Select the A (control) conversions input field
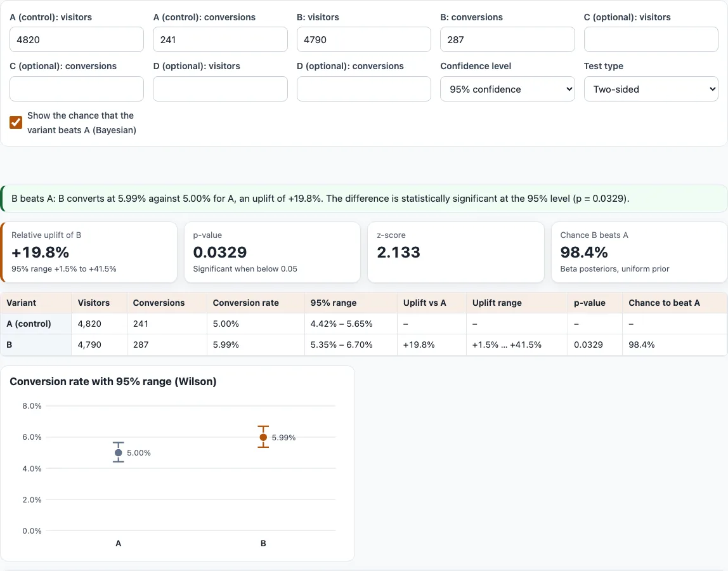The height and width of the screenshot is (571, 728). 220,39
